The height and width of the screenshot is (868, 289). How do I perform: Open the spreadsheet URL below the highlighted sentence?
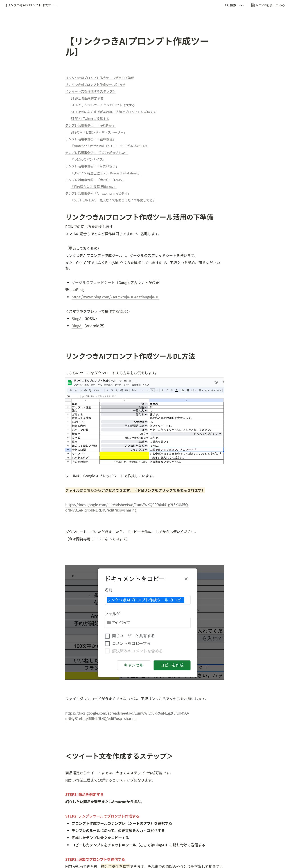[127, 507]
